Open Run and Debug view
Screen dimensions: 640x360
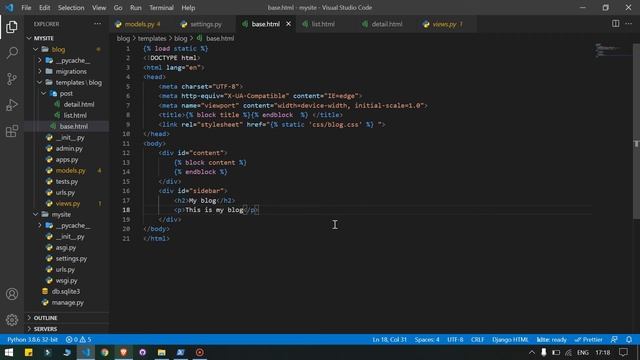point(12,105)
